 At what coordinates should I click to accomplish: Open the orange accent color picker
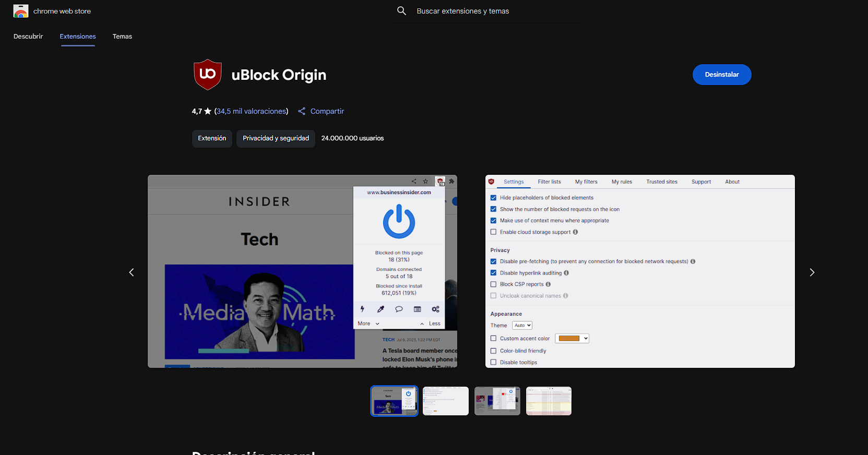tap(572, 339)
